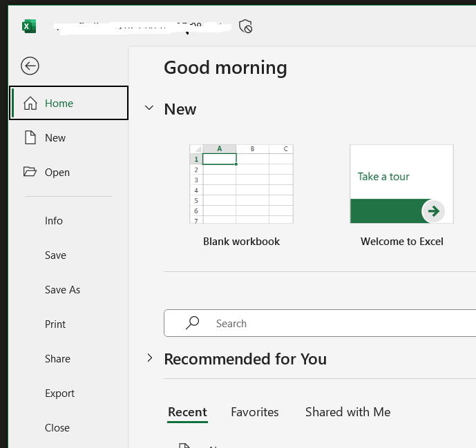Click the green Excel logo icon
The width and height of the screenshot is (476, 448).
(28, 26)
